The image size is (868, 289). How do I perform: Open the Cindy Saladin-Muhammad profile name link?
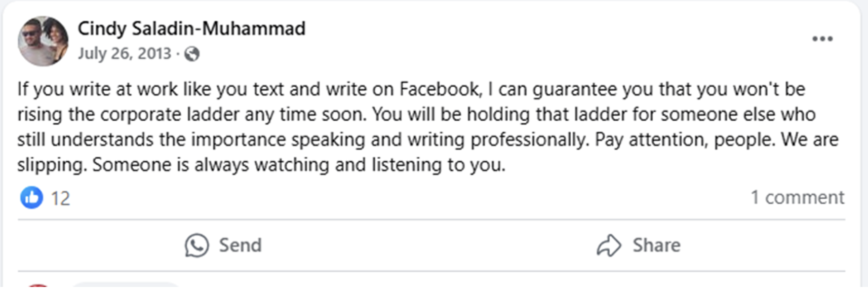[191, 28]
